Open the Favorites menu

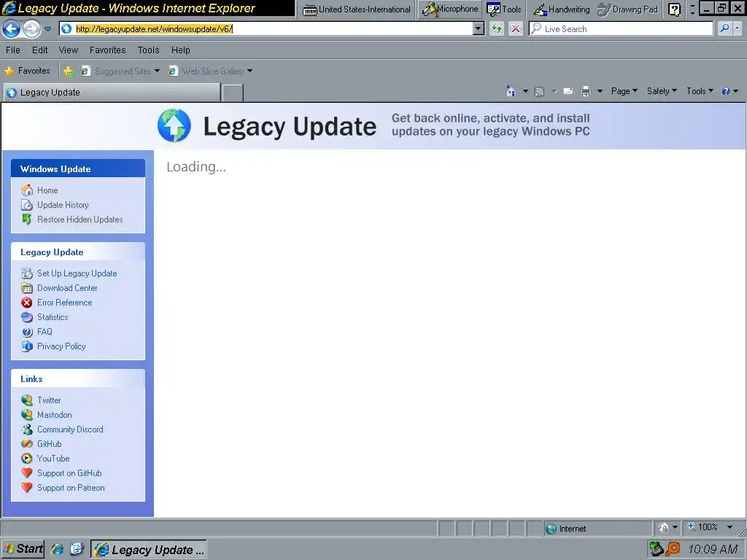pos(108,50)
